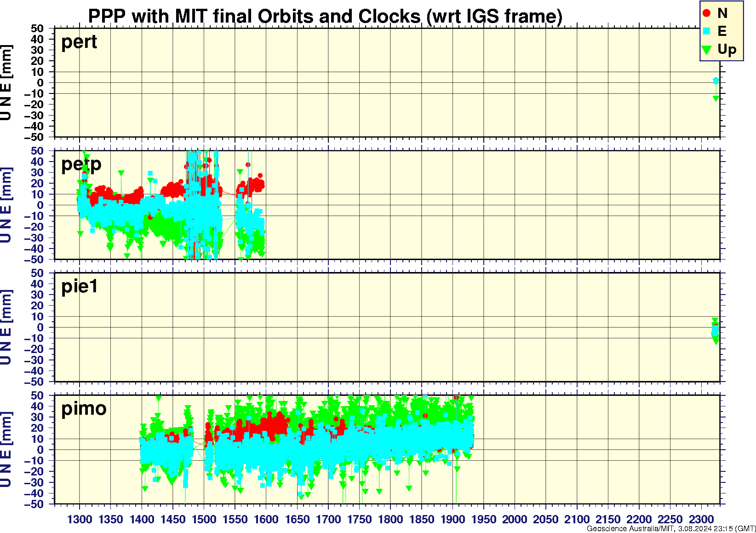Click the x-axis label 2200
Viewport: 756px width, 533px height.
pyautogui.click(x=639, y=520)
